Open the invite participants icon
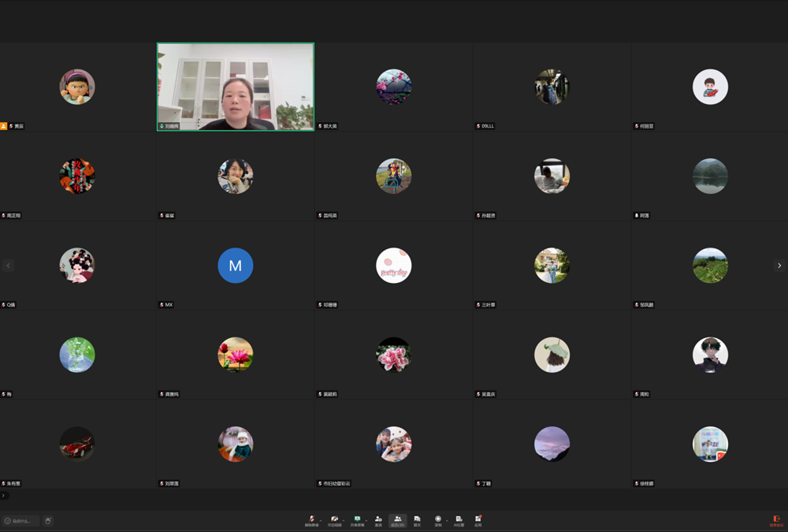Image resolution: width=788 pixels, height=532 pixels. click(x=378, y=519)
